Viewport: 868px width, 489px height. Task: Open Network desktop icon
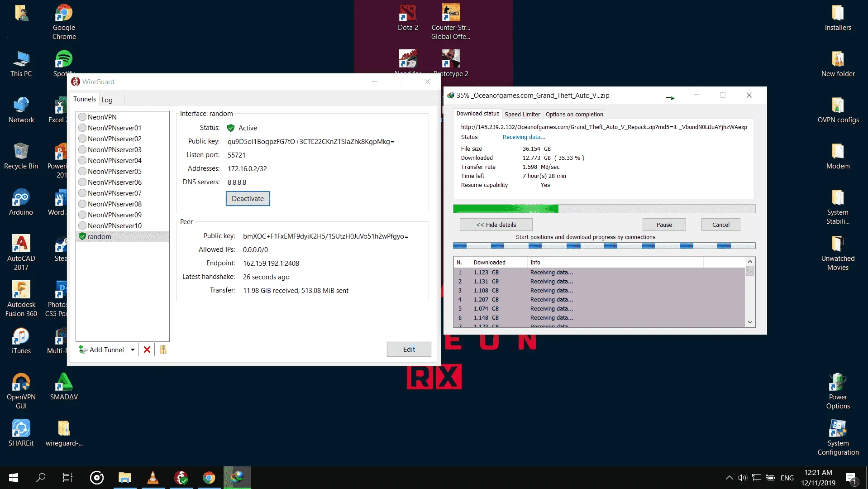point(21,110)
